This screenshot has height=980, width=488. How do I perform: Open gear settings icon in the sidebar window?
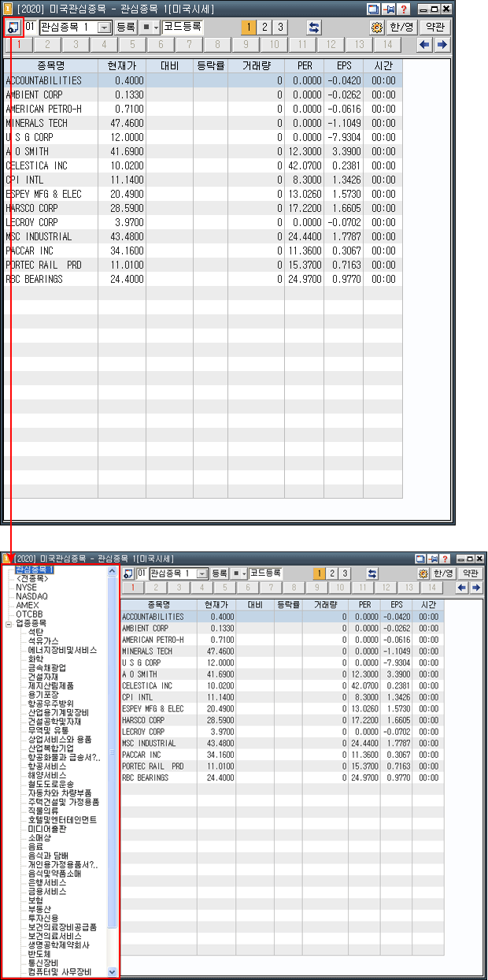pos(423,574)
